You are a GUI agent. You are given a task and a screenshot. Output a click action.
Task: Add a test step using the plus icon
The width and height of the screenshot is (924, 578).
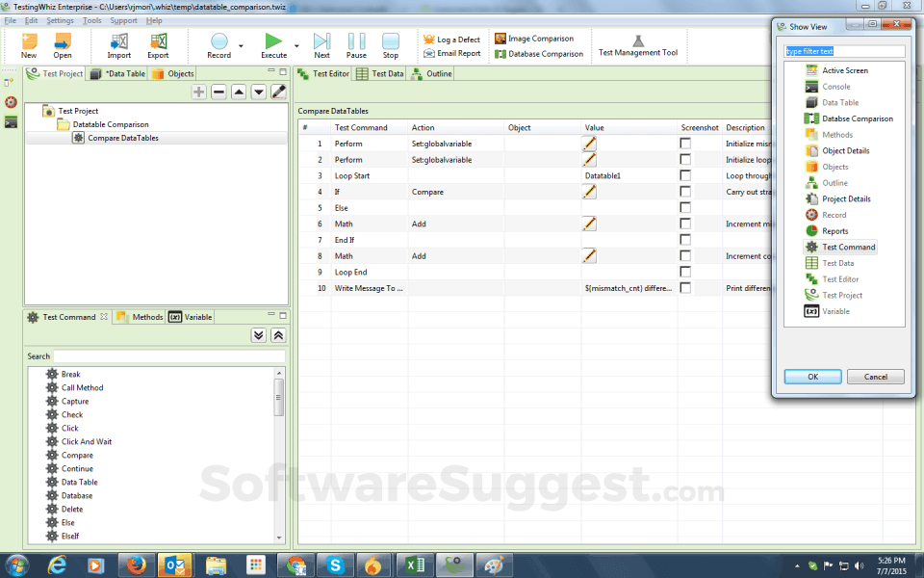click(198, 93)
